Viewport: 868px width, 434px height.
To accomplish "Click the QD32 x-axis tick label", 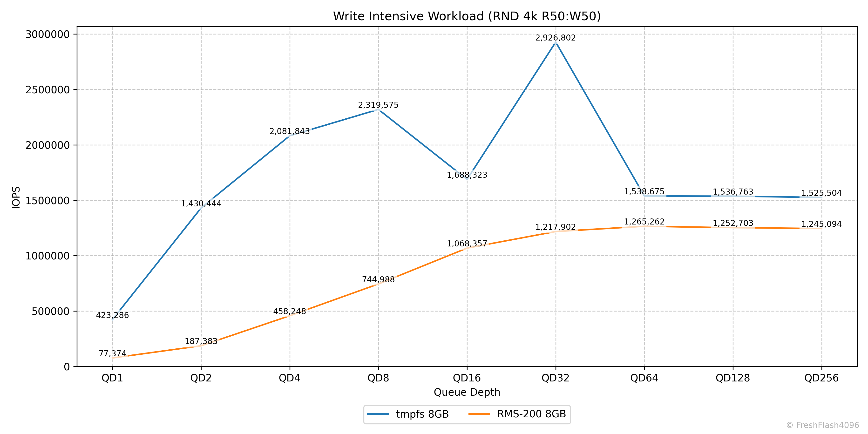I will coord(555,378).
